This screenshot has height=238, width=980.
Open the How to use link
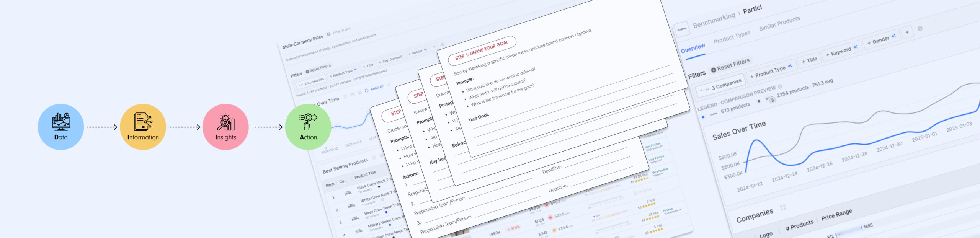pos(341,30)
